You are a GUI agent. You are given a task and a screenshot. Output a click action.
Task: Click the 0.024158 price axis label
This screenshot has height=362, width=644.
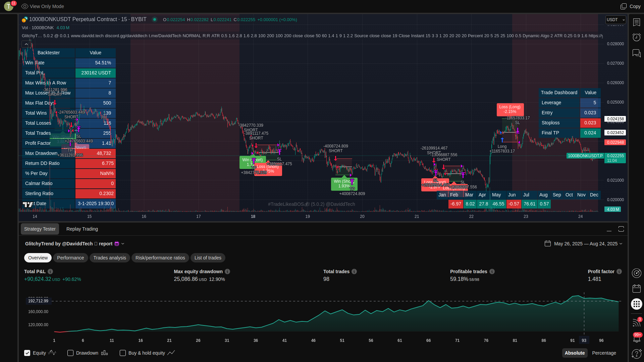click(615, 119)
